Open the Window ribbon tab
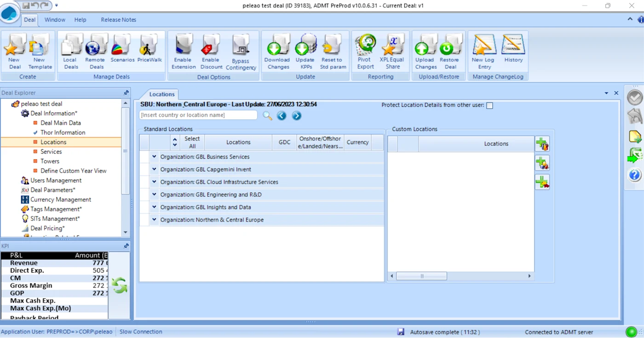This screenshot has height=338, width=644. 55,20
